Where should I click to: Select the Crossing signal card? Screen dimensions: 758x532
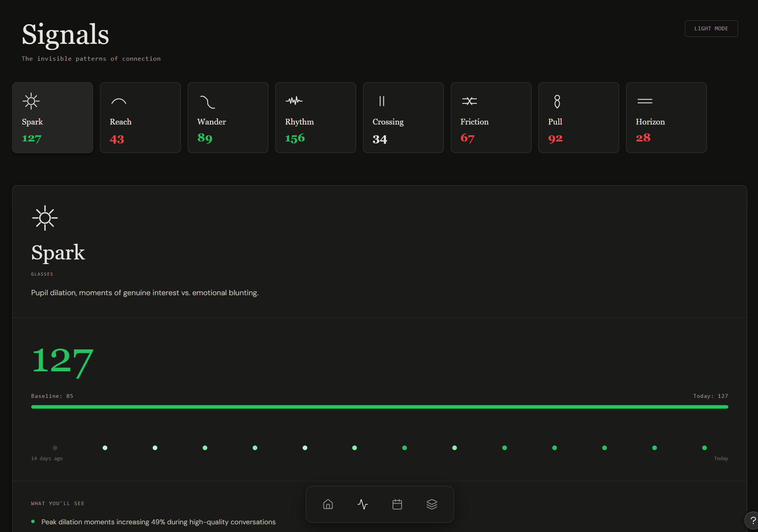pos(403,118)
